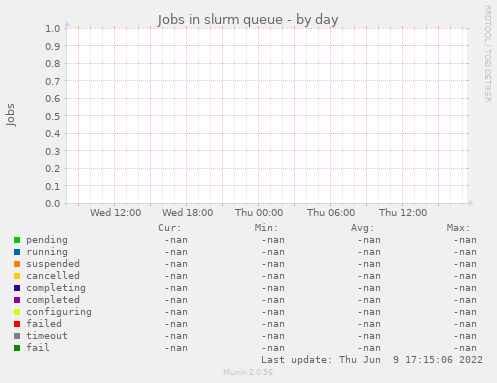Click the Max: column header
The height and width of the screenshot is (383, 497).
tap(458, 228)
